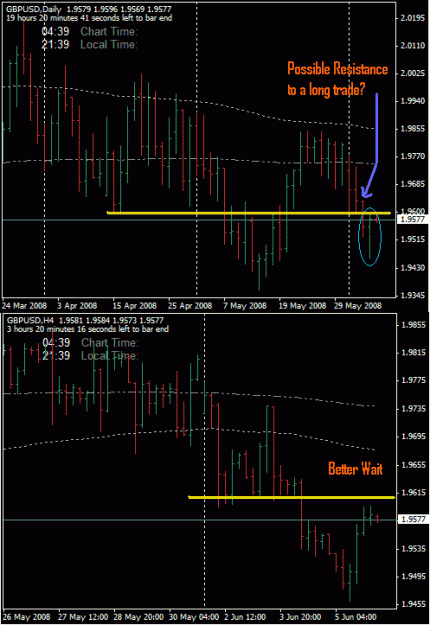Click the 1.9430 price level
The width and height of the screenshot is (430, 625).
412,267
